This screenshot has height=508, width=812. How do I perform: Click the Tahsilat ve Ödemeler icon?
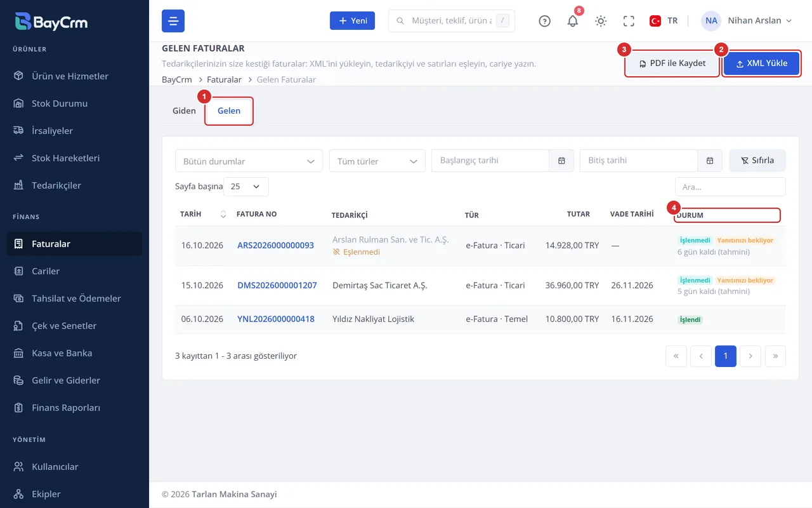coord(19,298)
